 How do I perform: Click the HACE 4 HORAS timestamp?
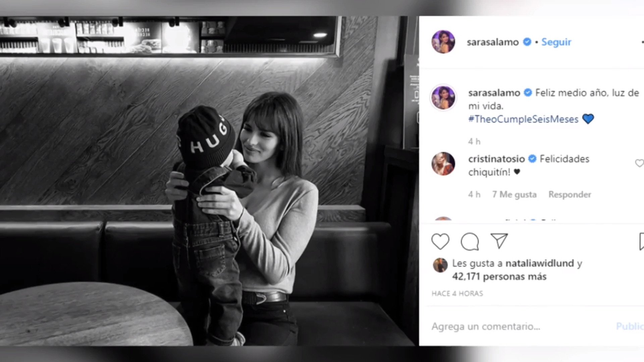[x=457, y=294]
